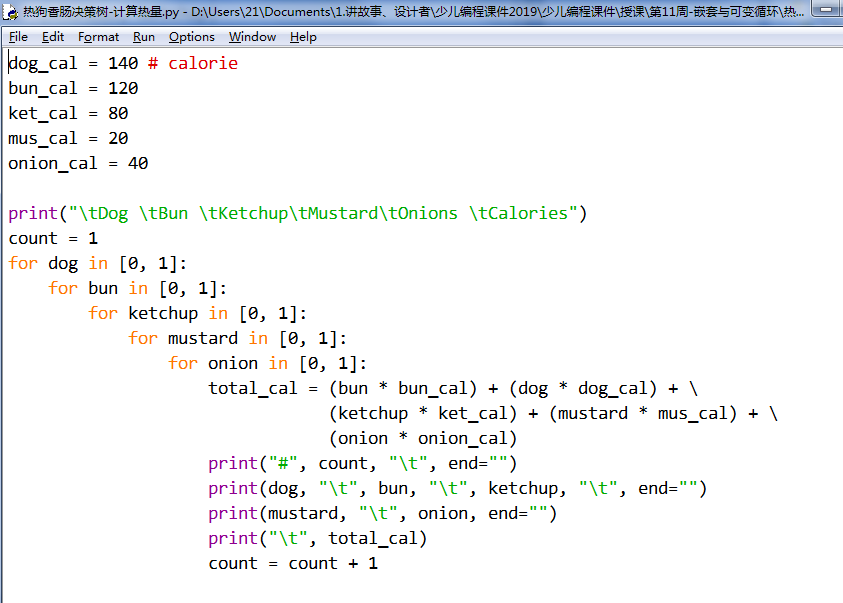
Task: Open the Format menu
Action: [x=98, y=37]
